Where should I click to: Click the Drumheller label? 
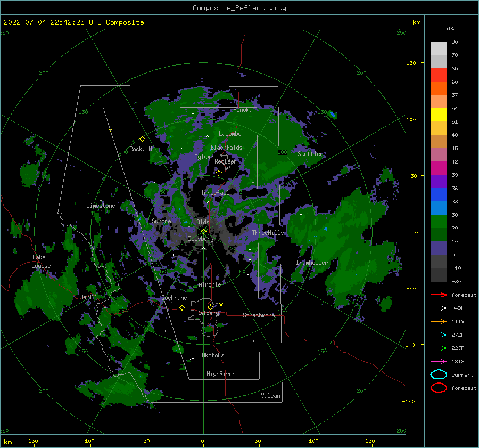[312, 263]
